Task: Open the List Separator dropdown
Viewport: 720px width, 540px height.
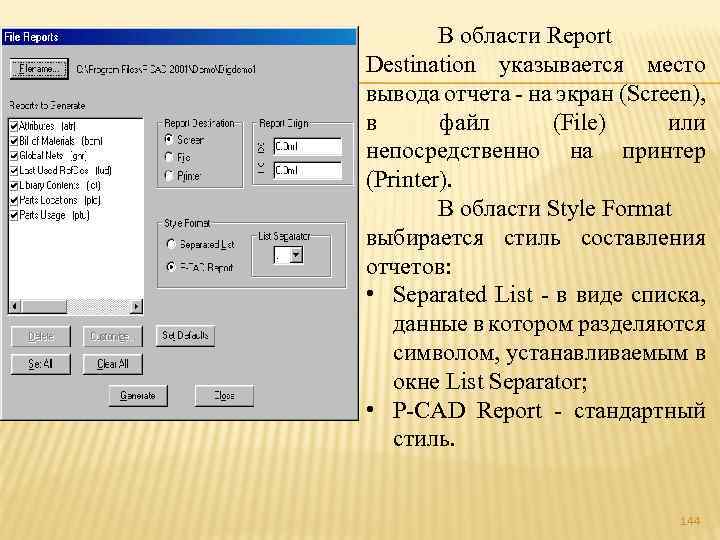Action: coord(297,255)
